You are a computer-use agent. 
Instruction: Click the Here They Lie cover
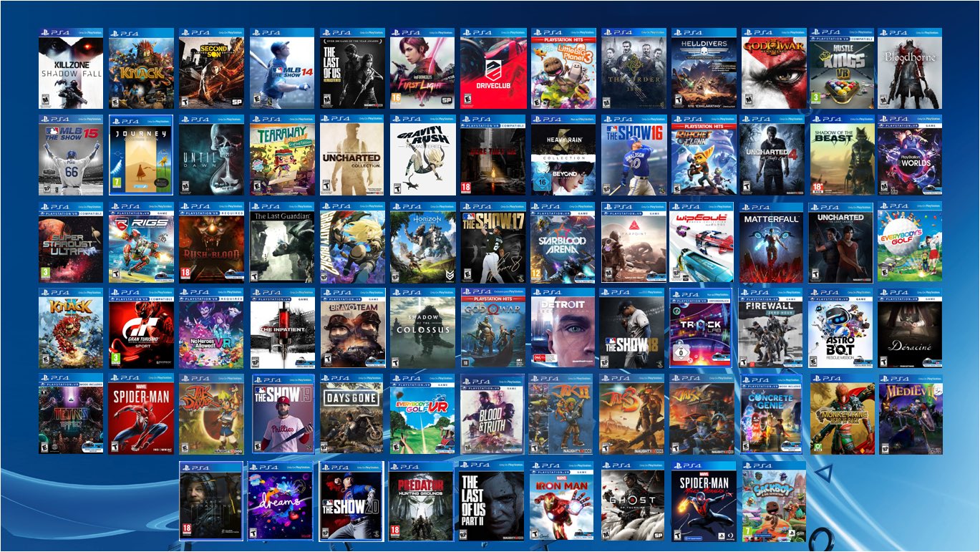click(493, 155)
